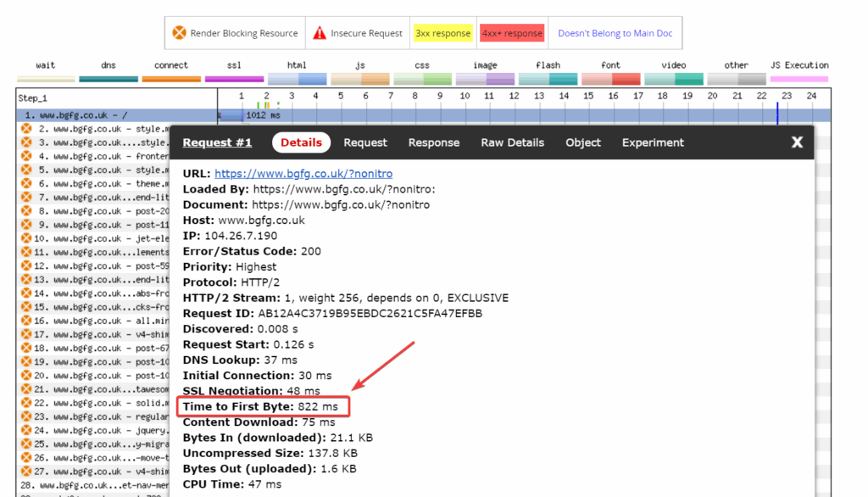Click render-blocking icon beside request 22 solid
Viewport: 868px width, 497px height.
click(26, 403)
